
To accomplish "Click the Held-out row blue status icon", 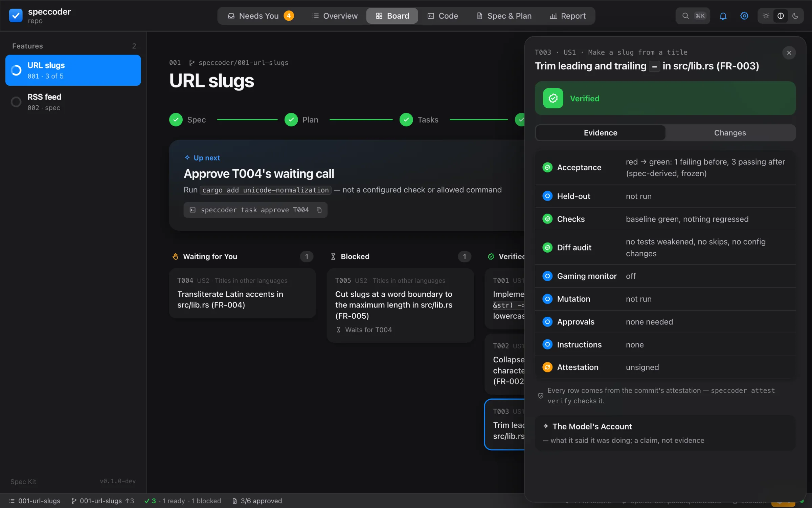I will [x=547, y=196].
